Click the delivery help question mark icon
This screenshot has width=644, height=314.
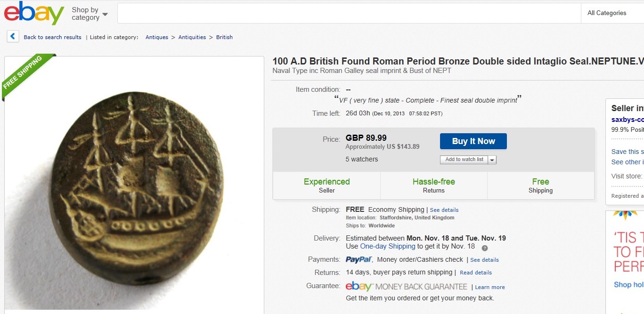pos(484,248)
